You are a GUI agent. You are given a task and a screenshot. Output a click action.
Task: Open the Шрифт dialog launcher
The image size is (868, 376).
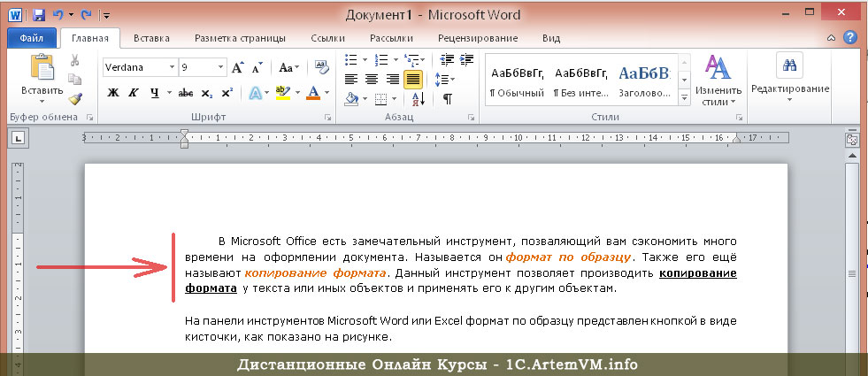coord(327,118)
